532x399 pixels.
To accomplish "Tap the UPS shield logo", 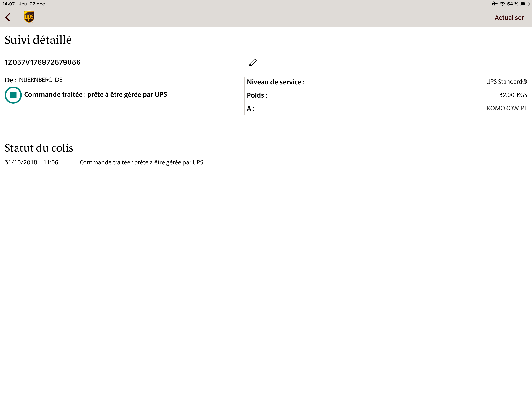I will [x=29, y=17].
